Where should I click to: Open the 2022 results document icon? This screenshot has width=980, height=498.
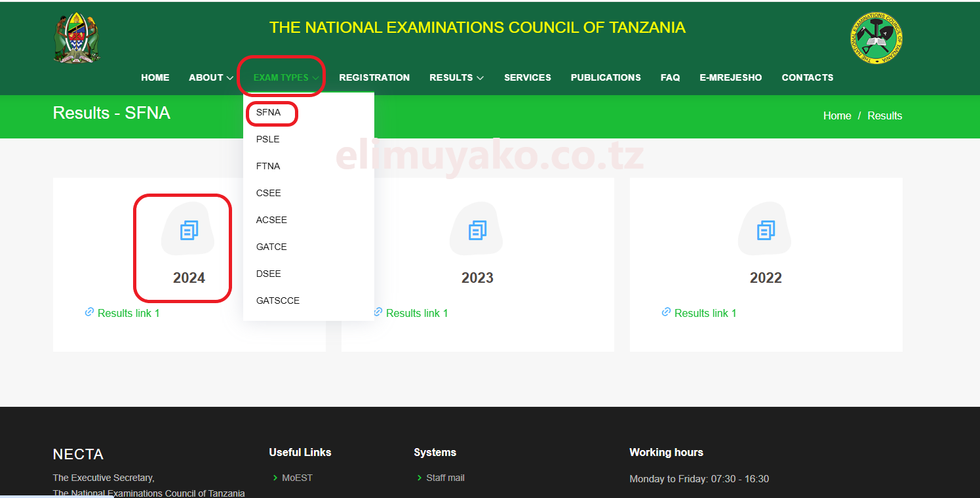tap(765, 229)
